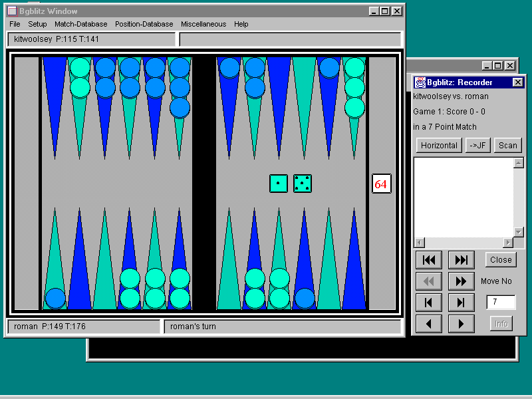This screenshot has width=532, height=399.
Task: Open the File menu
Action: [15, 24]
